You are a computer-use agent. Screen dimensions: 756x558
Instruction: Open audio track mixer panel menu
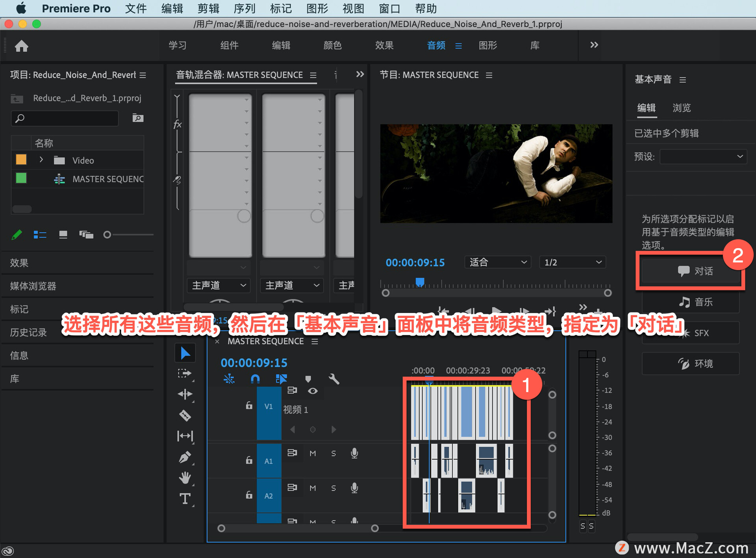pyautogui.click(x=313, y=75)
